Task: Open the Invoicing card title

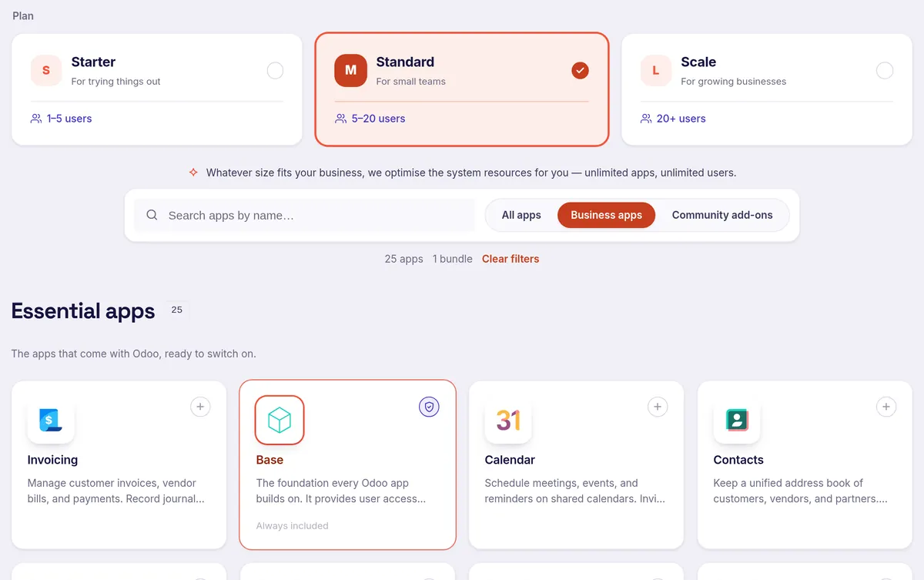Action: point(52,460)
